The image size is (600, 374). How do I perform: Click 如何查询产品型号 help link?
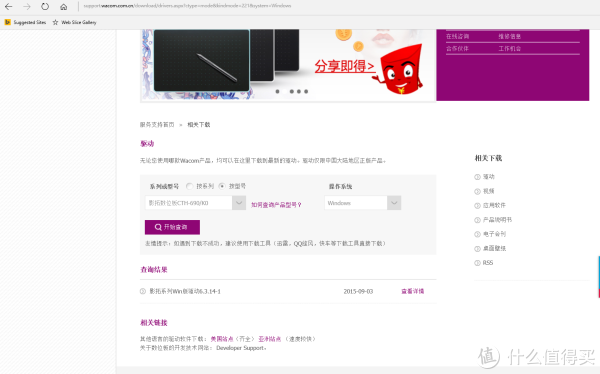(x=276, y=205)
